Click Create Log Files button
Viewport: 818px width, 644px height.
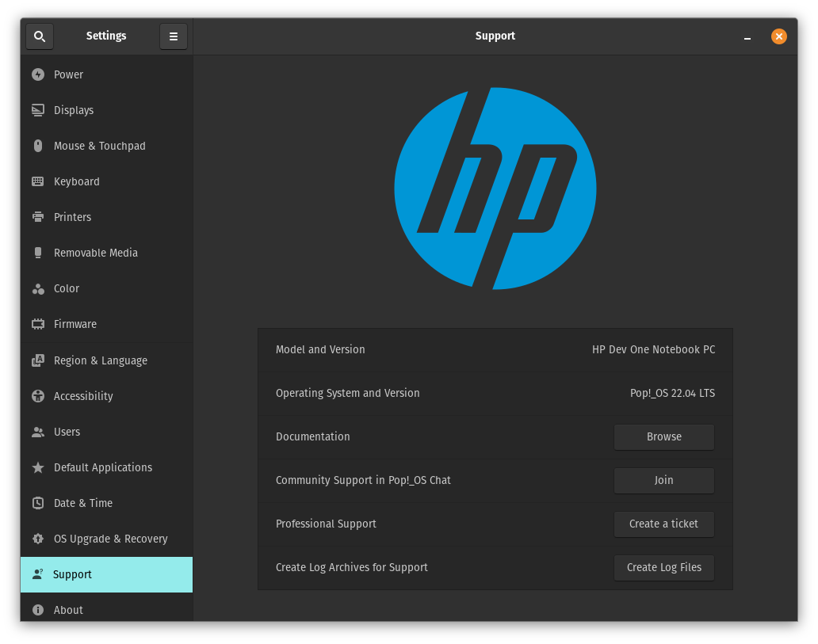click(664, 567)
